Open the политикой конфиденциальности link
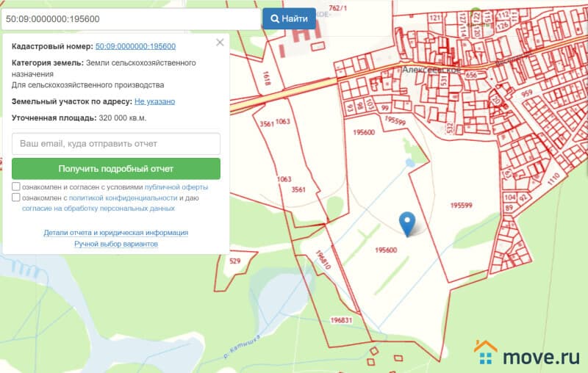 [x=123, y=198]
